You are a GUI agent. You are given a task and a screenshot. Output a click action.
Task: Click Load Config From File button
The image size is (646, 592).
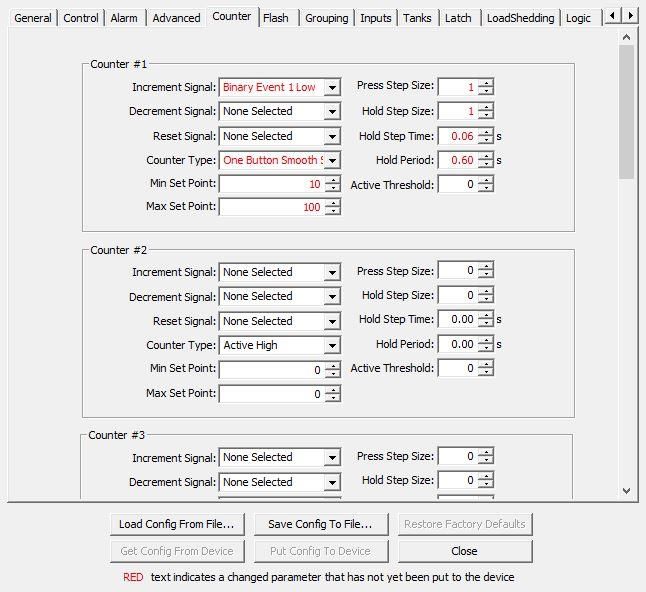tap(177, 524)
